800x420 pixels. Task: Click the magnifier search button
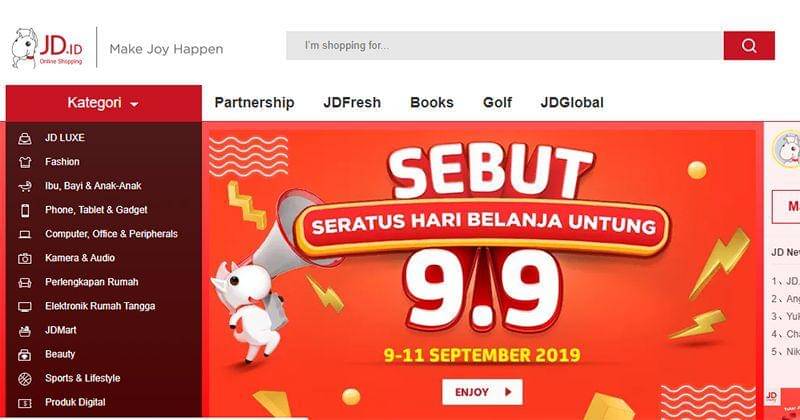point(748,45)
